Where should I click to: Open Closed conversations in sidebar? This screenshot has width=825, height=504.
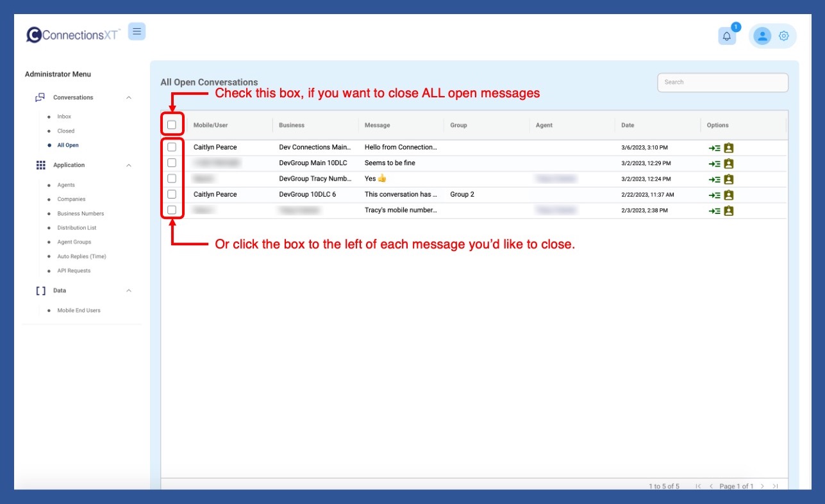tap(65, 131)
